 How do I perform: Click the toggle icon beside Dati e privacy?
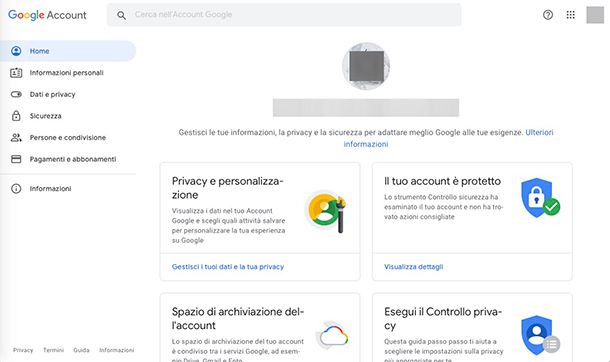pos(16,94)
